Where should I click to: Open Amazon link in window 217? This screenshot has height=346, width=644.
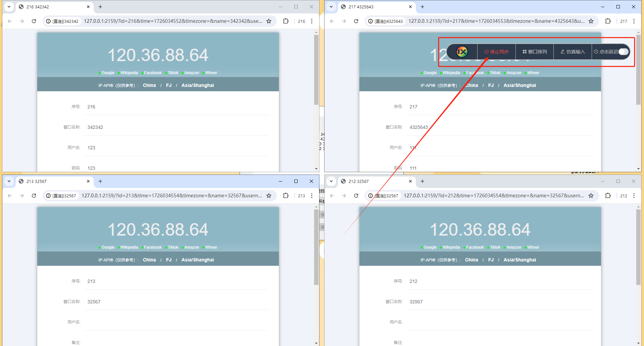click(x=514, y=73)
